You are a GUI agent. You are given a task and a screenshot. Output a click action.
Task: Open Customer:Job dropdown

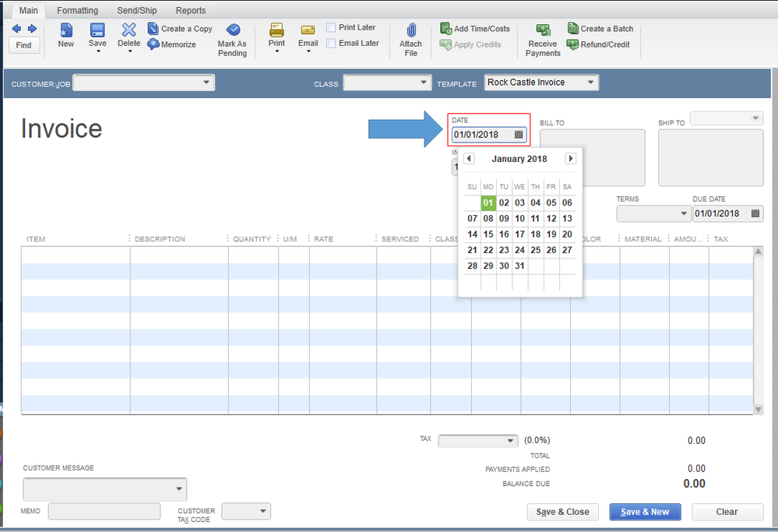click(x=206, y=83)
